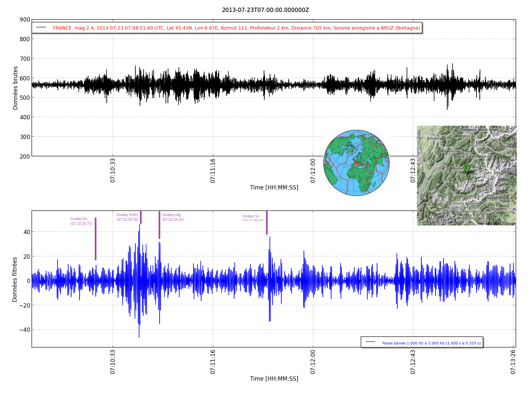Click the Données brutes axis label
The image size is (532, 395).
[15, 88]
